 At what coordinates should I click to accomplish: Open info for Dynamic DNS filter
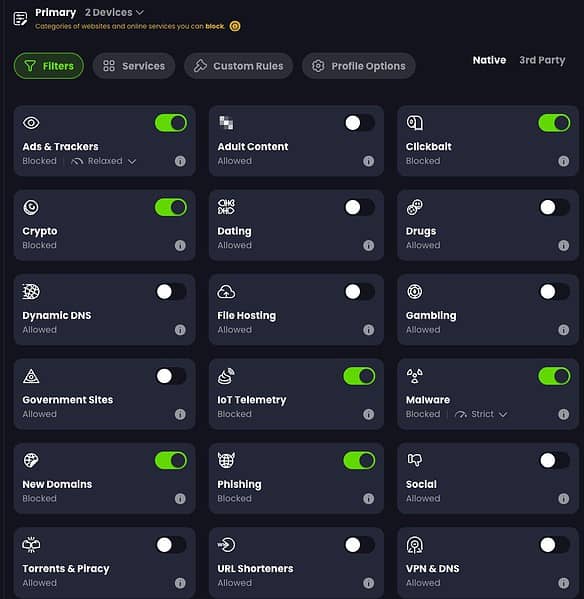point(180,330)
